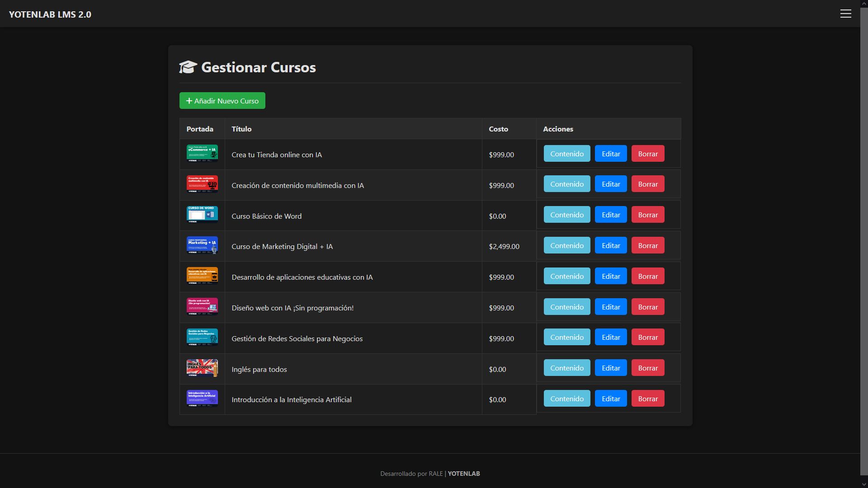This screenshot has width=868, height=488.
Task: Open Contenido for Curso de Marketing Digital
Action: (566, 245)
